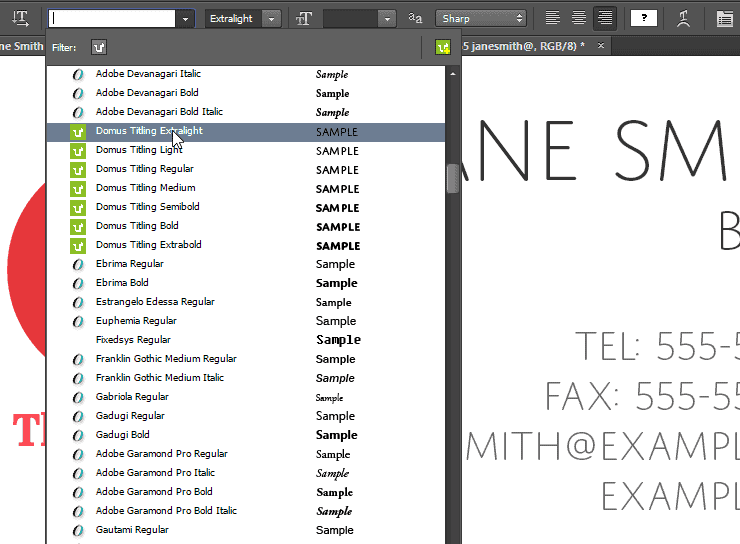Click the green Add fonts from Typekit icon
The image size is (740, 544).
pyautogui.click(x=443, y=47)
